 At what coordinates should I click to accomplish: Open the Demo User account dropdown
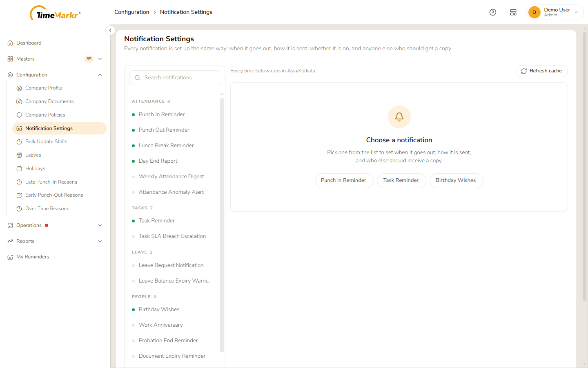click(555, 12)
